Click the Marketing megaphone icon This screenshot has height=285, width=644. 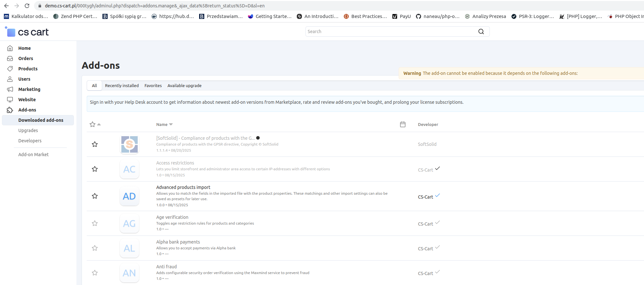pyautogui.click(x=10, y=89)
